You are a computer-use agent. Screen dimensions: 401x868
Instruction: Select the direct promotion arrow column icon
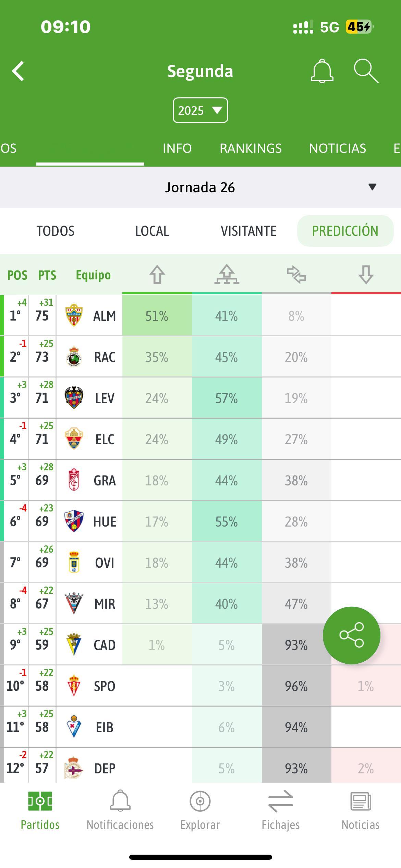pyautogui.click(x=157, y=275)
